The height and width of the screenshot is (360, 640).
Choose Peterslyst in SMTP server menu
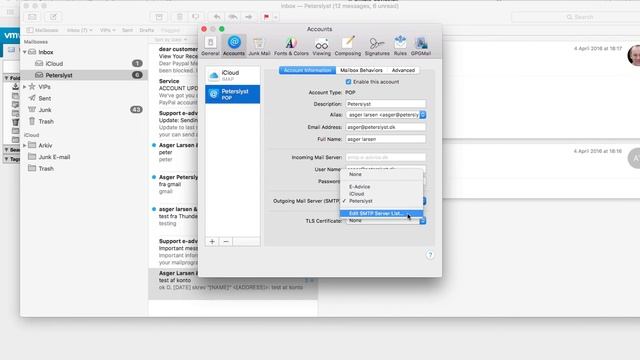coord(381,201)
